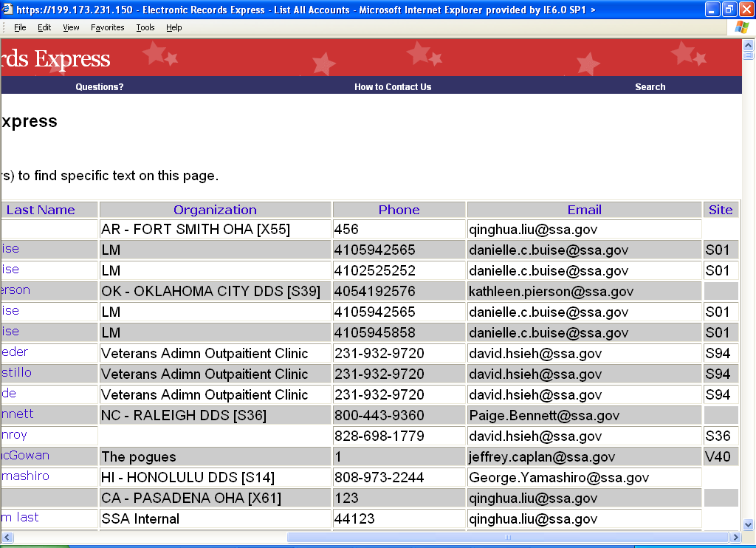
Task: Click the Search link in navigation bar
Action: point(650,87)
